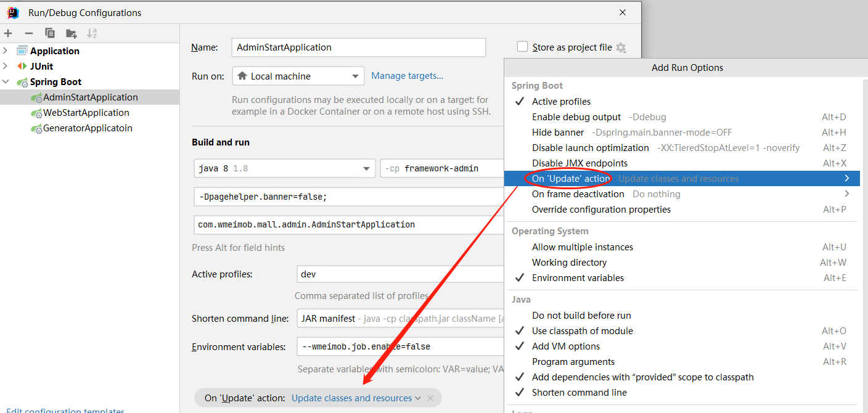Viewport: 868px width, 413px height.
Task: Select Enable debug output option
Action: (683, 117)
